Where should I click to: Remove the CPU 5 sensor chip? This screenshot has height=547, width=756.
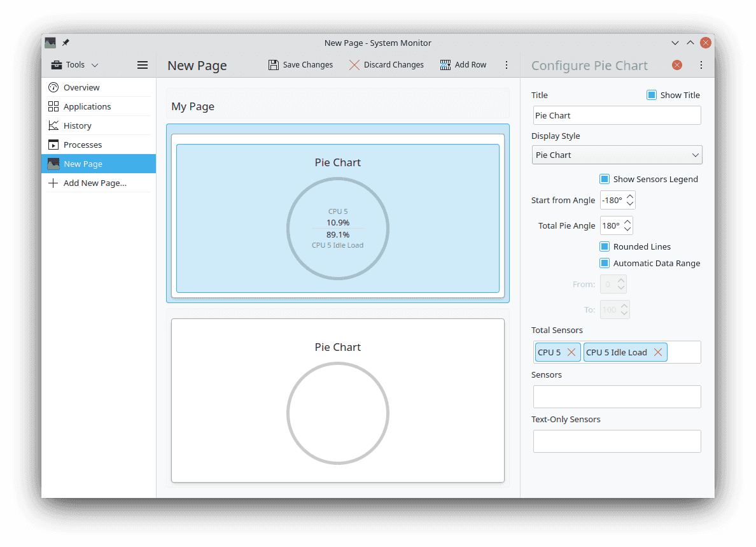coord(571,352)
